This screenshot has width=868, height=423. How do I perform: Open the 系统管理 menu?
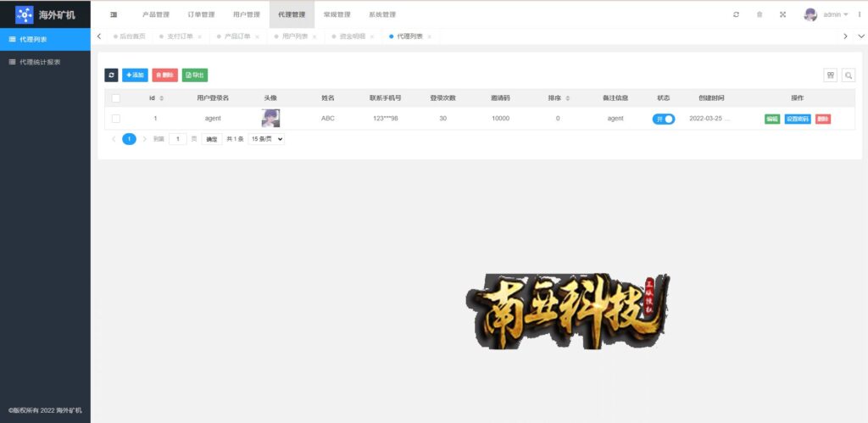point(382,15)
